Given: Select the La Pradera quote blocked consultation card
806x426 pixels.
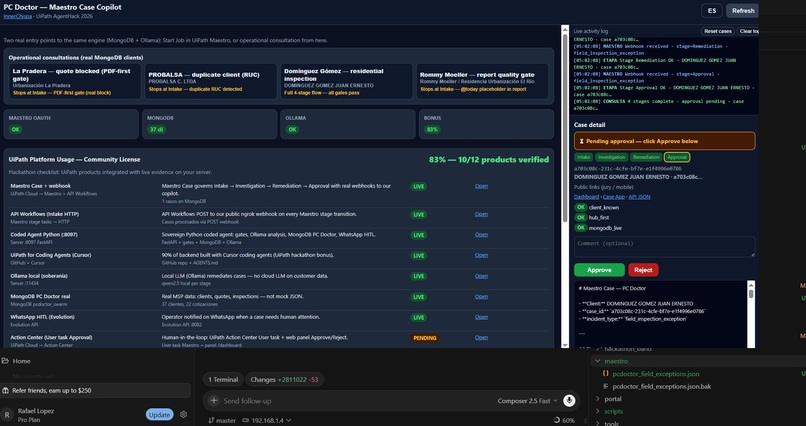Looking at the screenshot, I should coord(74,81).
